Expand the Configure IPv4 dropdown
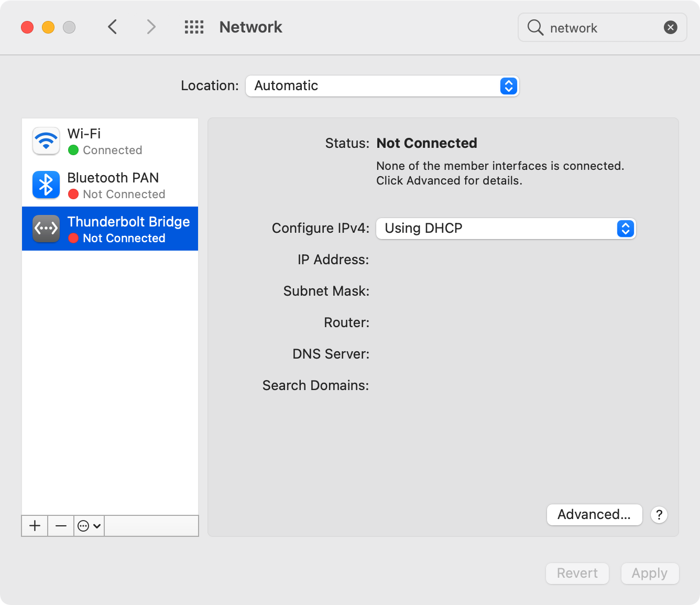 (506, 229)
